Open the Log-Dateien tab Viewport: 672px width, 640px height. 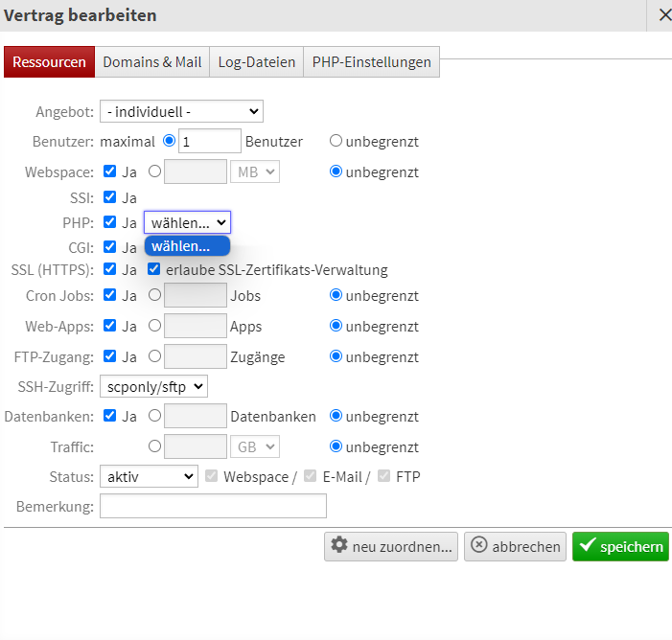pyautogui.click(x=256, y=62)
